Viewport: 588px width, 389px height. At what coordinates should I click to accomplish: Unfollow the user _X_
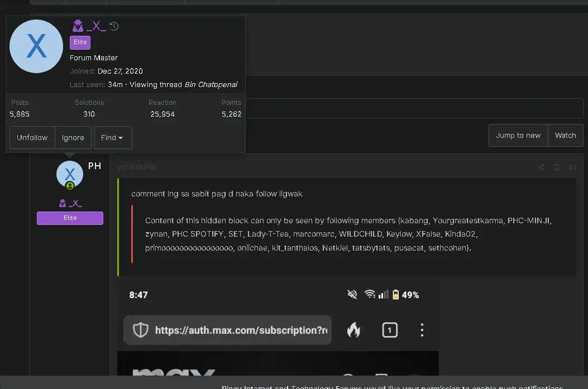click(32, 137)
